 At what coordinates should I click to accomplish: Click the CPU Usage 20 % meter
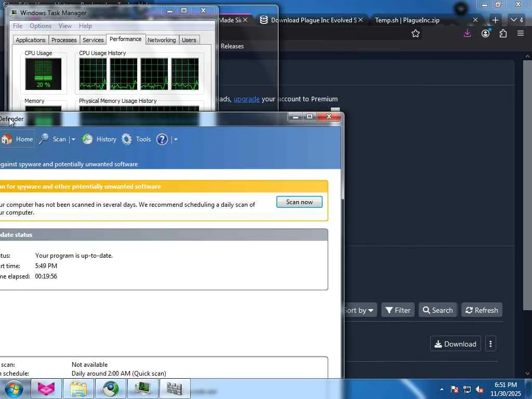tap(44, 74)
